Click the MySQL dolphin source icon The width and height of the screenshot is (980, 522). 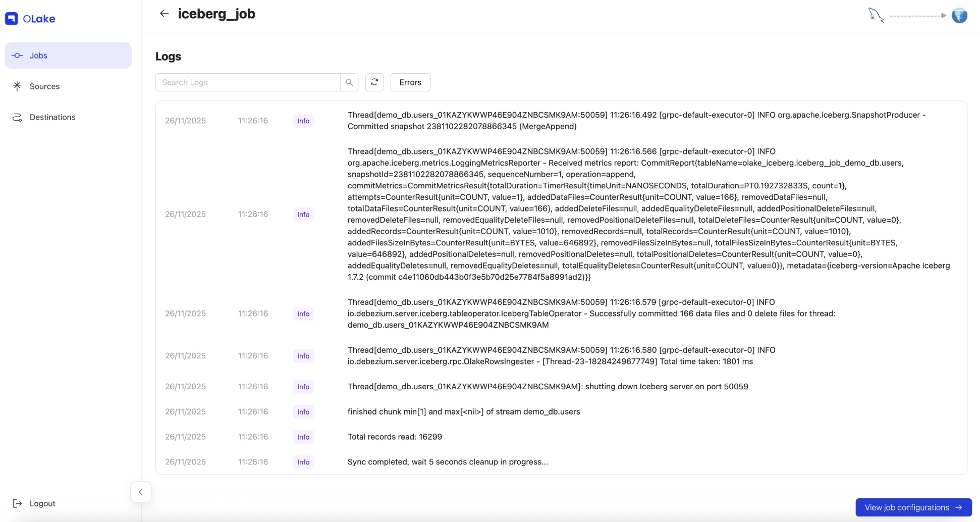(877, 15)
